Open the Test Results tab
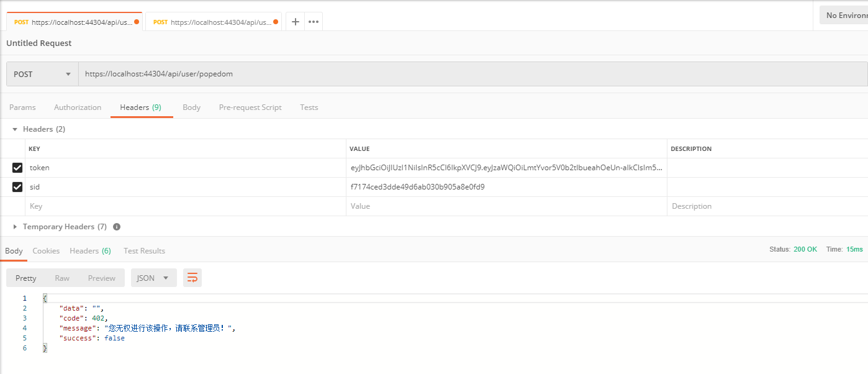This screenshot has height=374, width=868. click(x=144, y=251)
